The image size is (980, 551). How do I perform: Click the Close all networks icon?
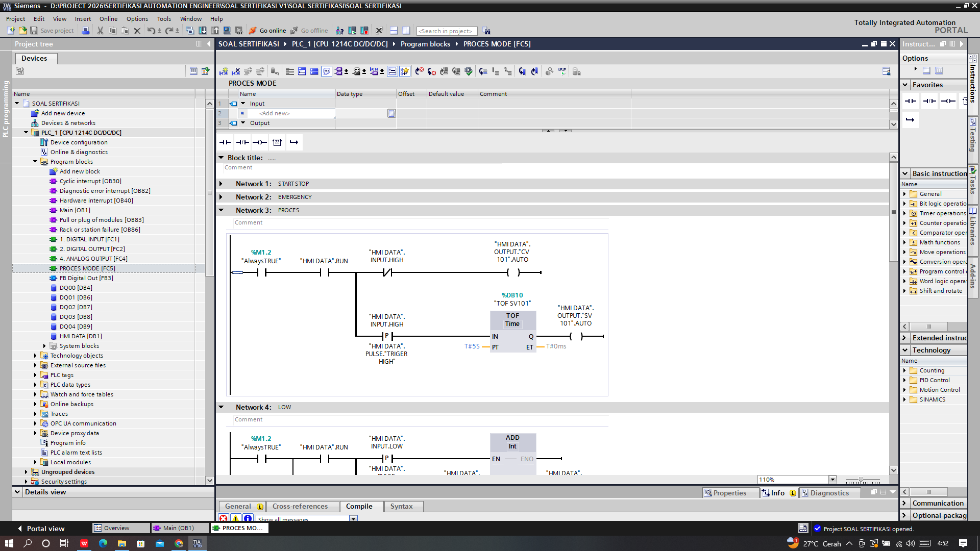[314, 71]
